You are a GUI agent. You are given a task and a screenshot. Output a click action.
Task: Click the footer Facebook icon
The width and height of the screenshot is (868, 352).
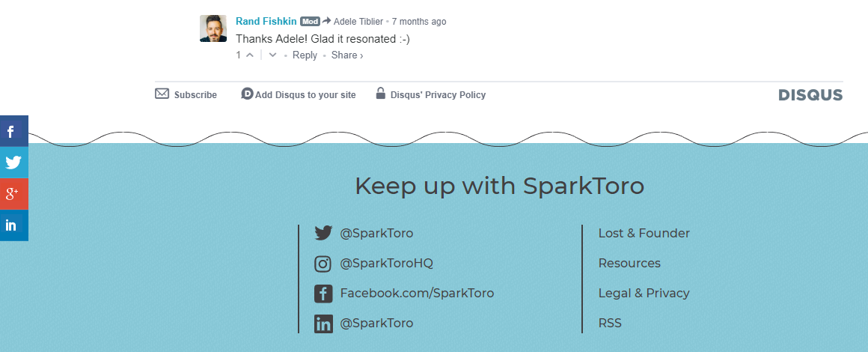323,294
